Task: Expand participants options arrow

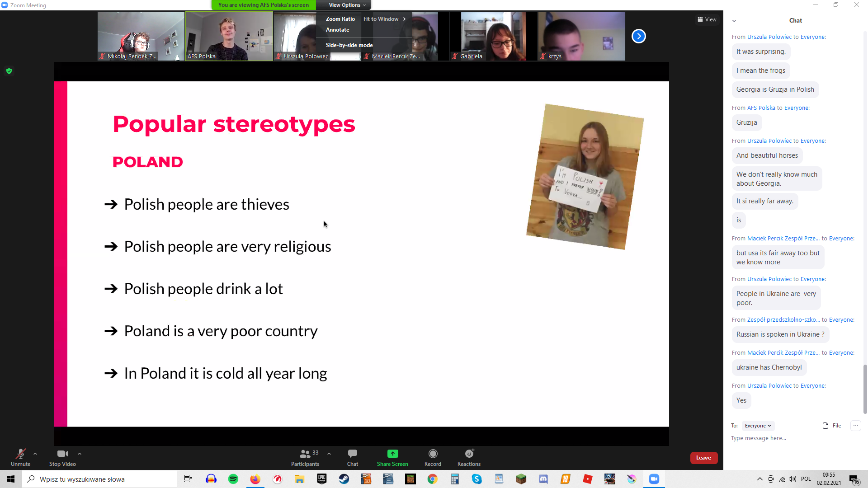Action: 329,454
